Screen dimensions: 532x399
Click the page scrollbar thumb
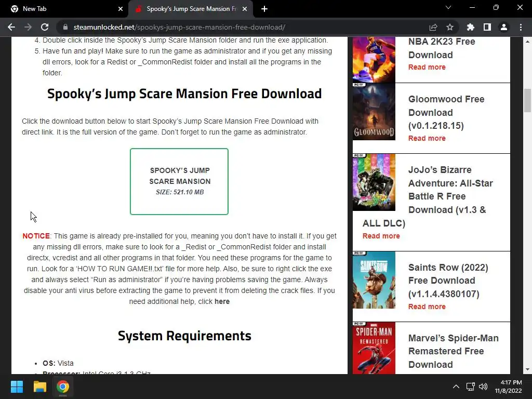tap(527, 100)
